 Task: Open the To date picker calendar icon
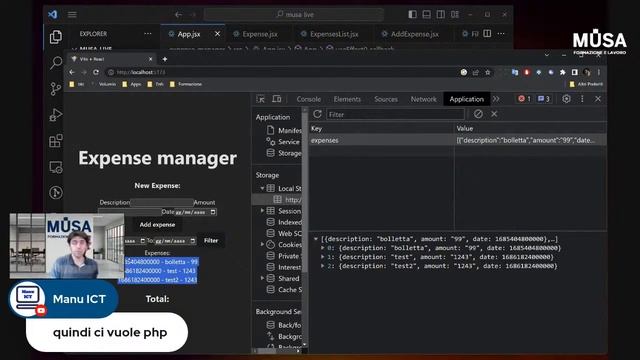pyautogui.click(x=193, y=241)
